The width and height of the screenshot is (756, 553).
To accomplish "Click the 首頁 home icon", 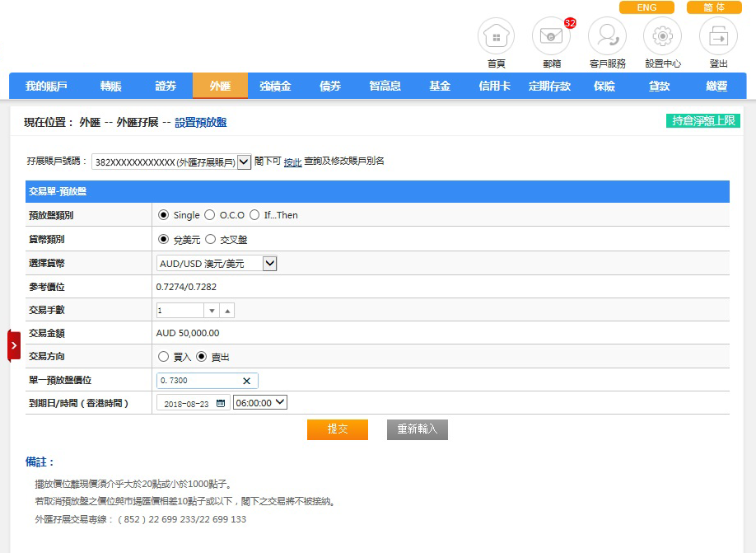I will pos(496,36).
